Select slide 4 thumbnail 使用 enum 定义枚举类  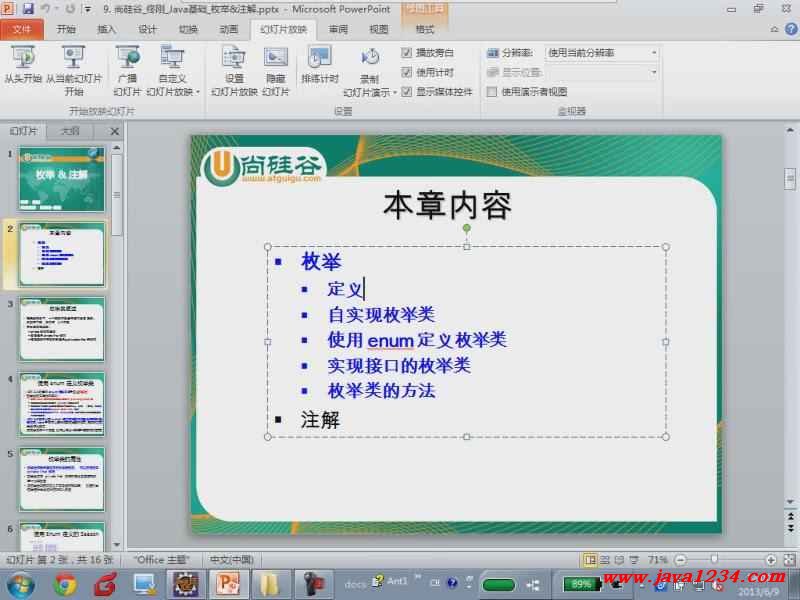(x=62, y=404)
